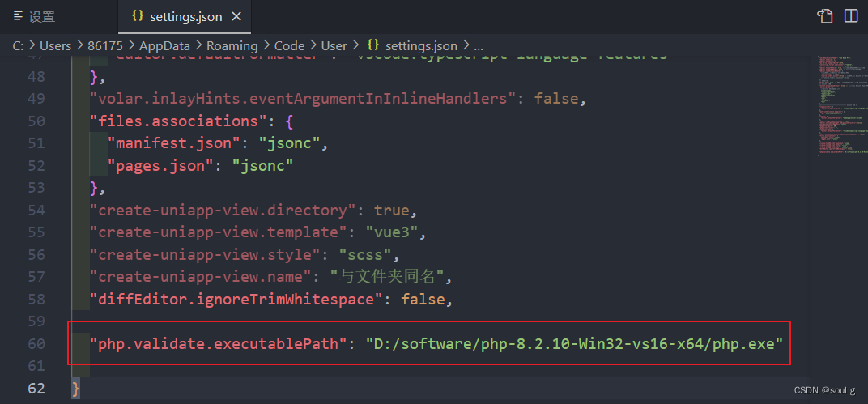This screenshot has width=868, height=404.
Task: Click the "jsonc" value on line 52
Action: click(x=262, y=165)
